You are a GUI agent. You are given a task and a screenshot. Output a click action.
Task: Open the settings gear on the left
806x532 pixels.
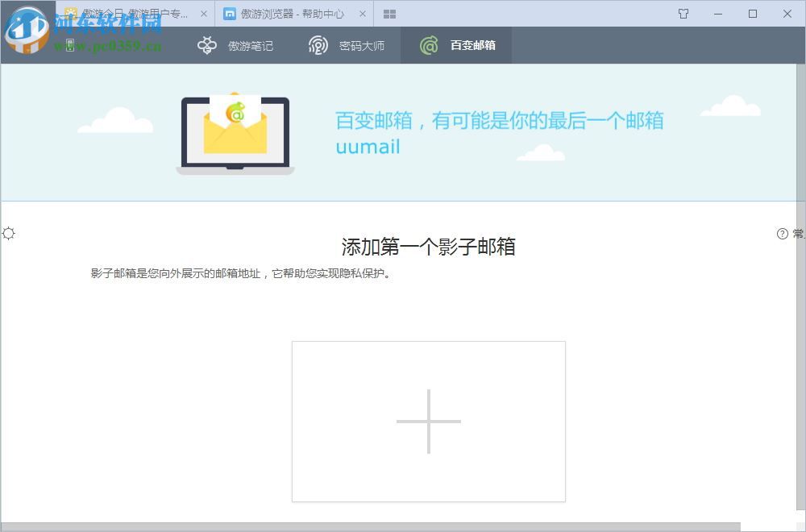(x=9, y=233)
